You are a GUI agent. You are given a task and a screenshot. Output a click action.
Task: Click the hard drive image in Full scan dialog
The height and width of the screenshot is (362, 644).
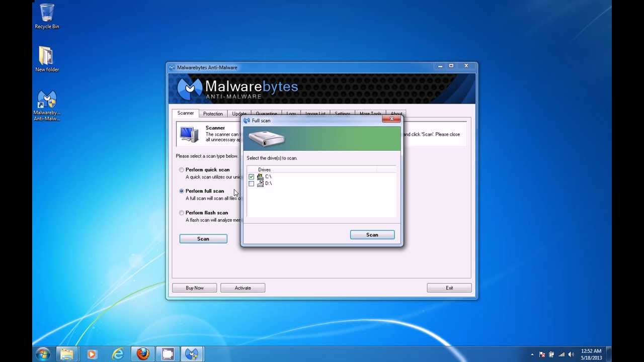[267, 138]
